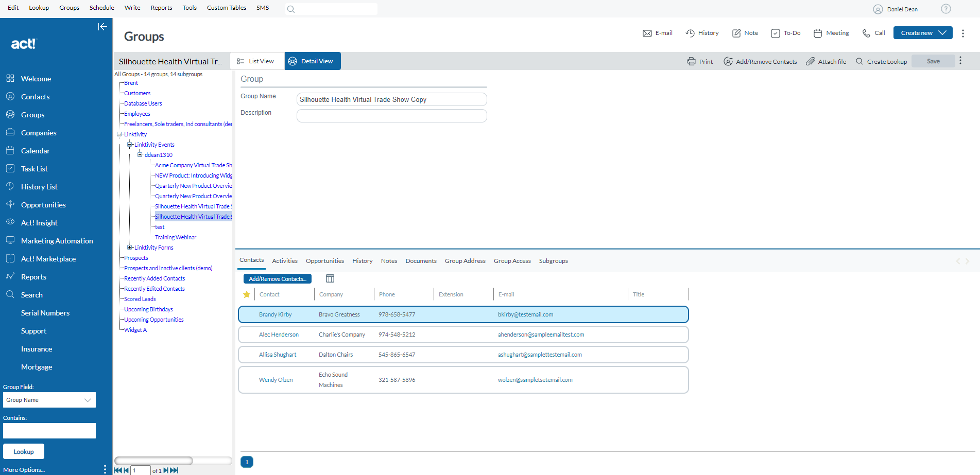Image resolution: width=980 pixels, height=475 pixels.
Task: Expand the Linktivity Forms tree node
Action: 130,248
